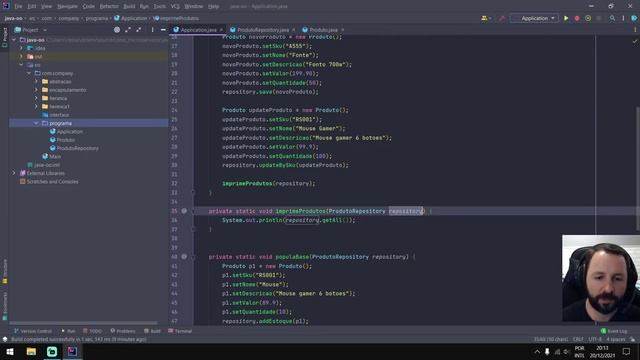Image resolution: width=640 pixels, height=360 pixels.
Task: Expand External Libraries node
Action: [x=14, y=173]
